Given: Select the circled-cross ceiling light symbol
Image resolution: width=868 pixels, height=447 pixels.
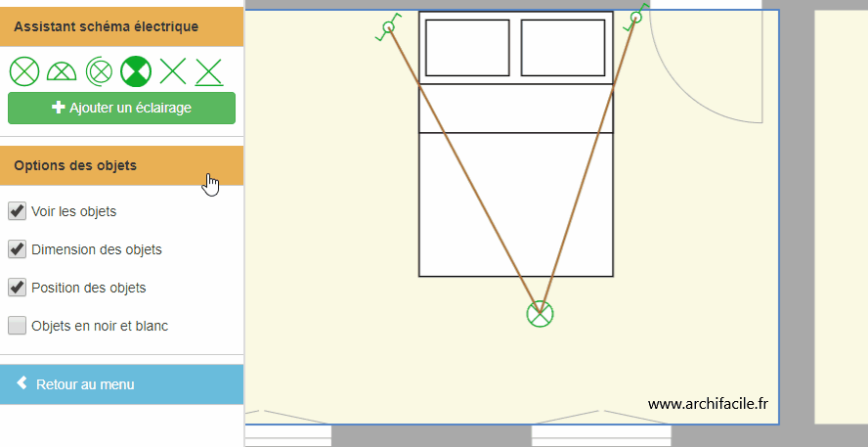Looking at the screenshot, I should click(x=24, y=70).
